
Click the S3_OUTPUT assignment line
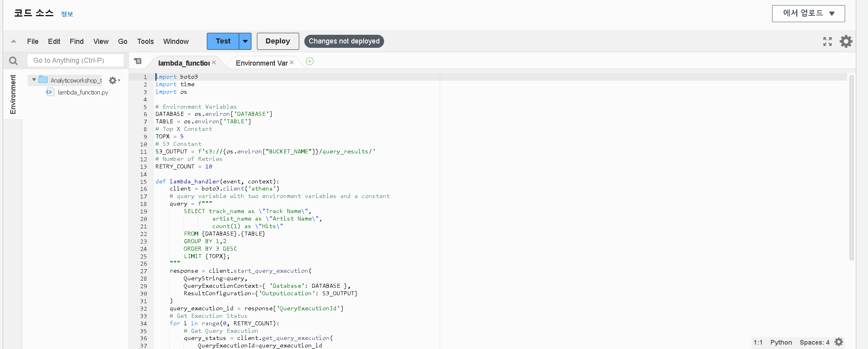click(265, 151)
